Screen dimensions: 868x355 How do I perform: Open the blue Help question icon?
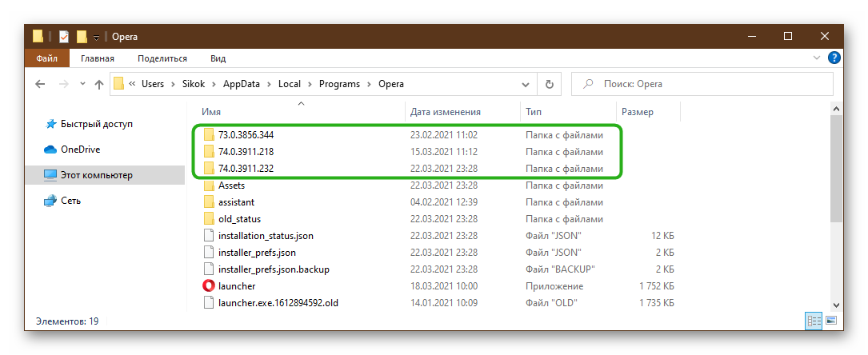pyautogui.click(x=834, y=58)
